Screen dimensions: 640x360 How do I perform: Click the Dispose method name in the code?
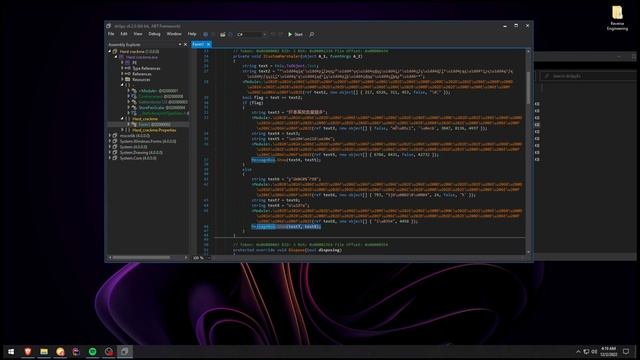pos(296,250)
